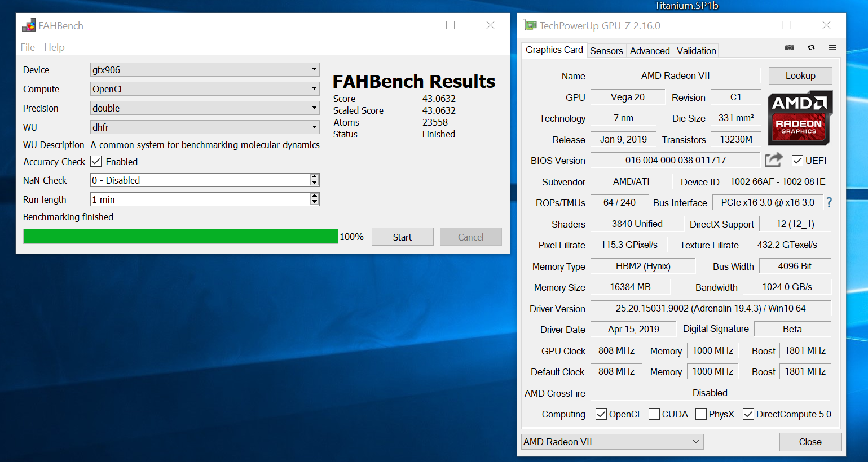
Task: Click the Technology field showing 7 nm
Action: click(x=623, y=118)
